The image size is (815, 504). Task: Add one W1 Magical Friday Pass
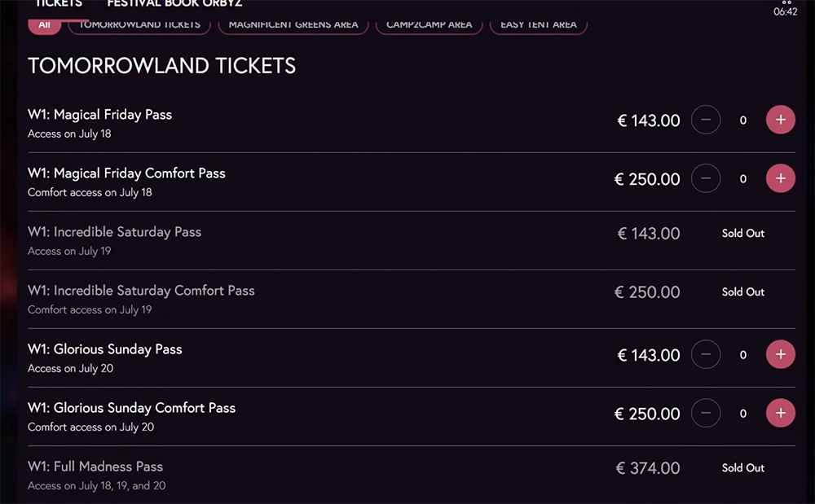(x=780, y=120)
